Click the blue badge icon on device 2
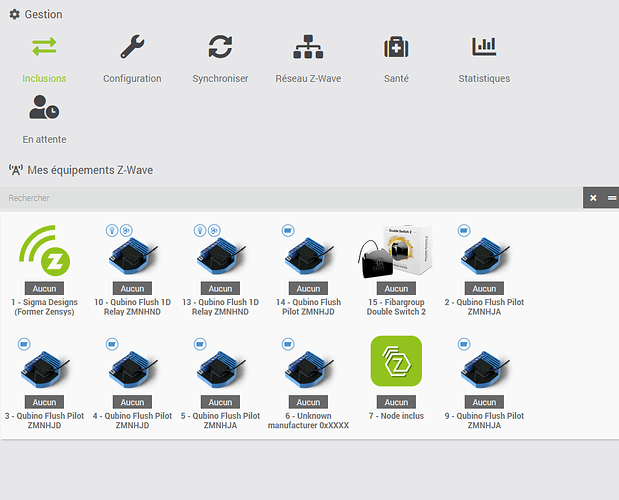Image resolution: width=619 pixels, height=500 pixels. pyautogui.click(x=464, y=230)
